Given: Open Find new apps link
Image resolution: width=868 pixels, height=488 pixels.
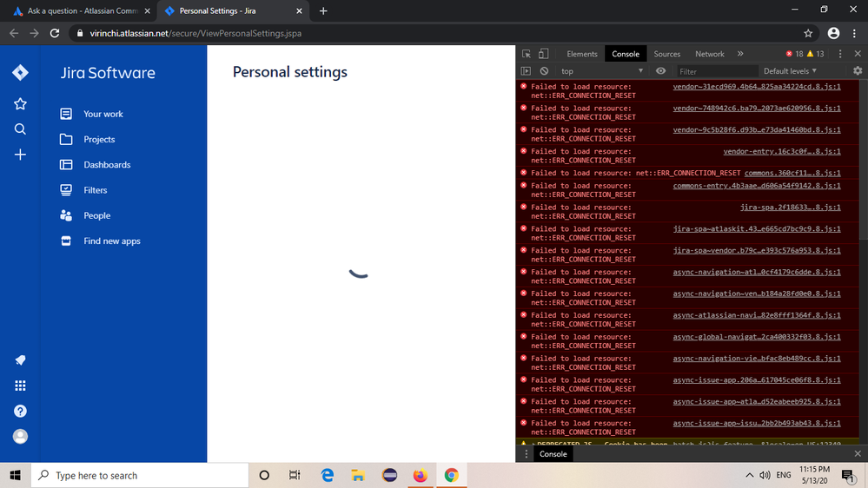Looking at the screenshot, I should (x=112, y=241).
